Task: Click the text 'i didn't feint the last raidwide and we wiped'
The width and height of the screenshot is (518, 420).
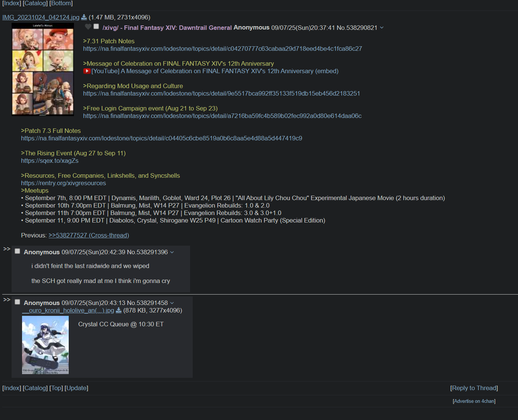Action: point(90,266)
